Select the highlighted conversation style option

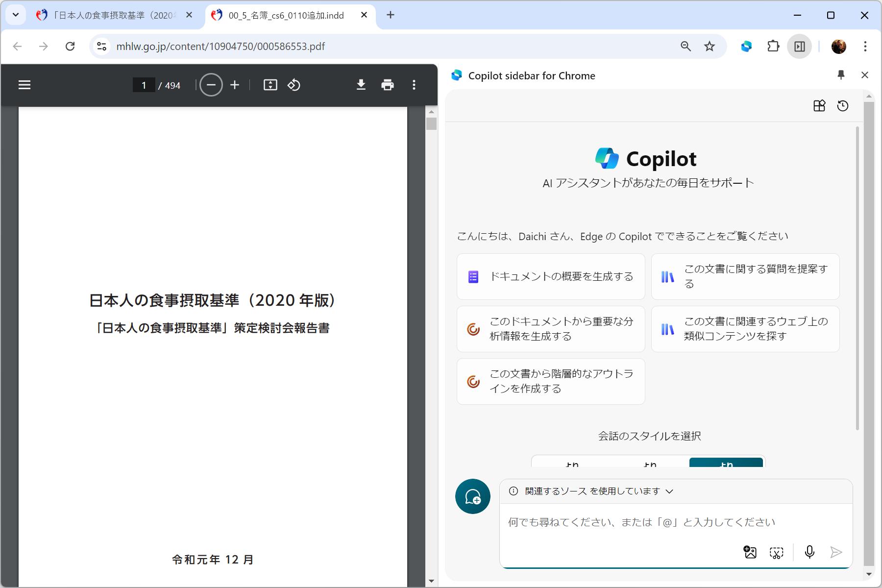(726, 463)
